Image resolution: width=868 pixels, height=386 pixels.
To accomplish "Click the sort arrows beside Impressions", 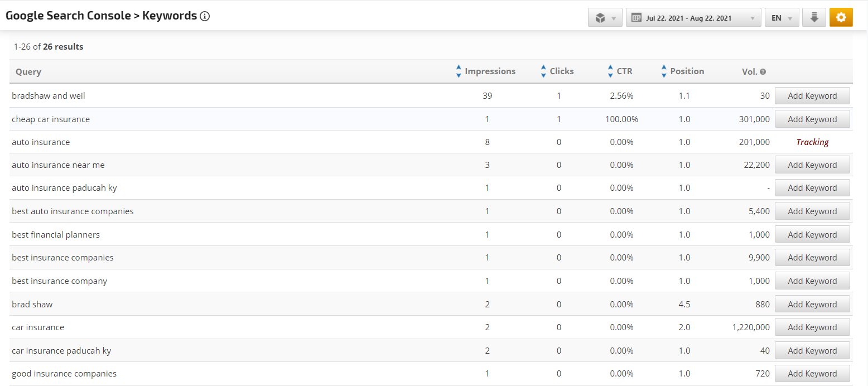I will click(459, 71).
